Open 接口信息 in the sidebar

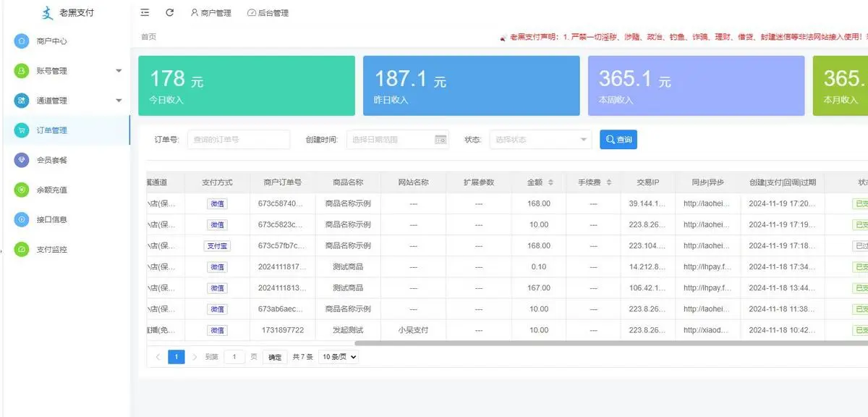[x=51, y=219]
